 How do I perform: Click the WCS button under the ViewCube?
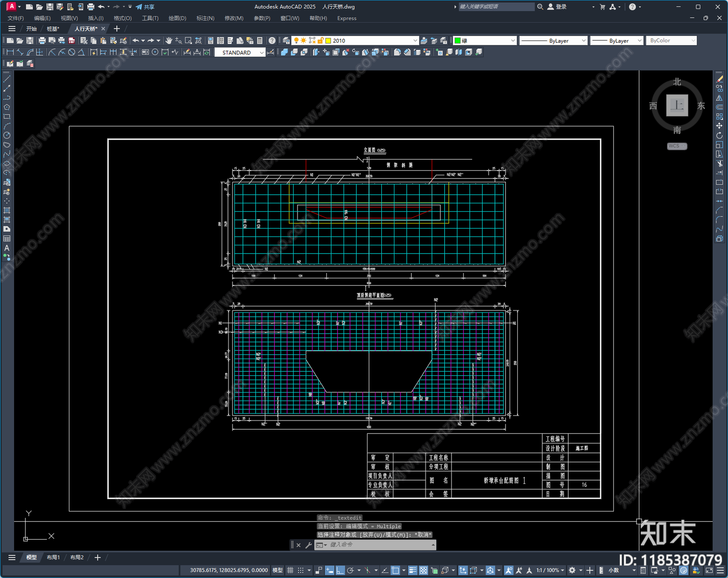[x=677, y=146]
